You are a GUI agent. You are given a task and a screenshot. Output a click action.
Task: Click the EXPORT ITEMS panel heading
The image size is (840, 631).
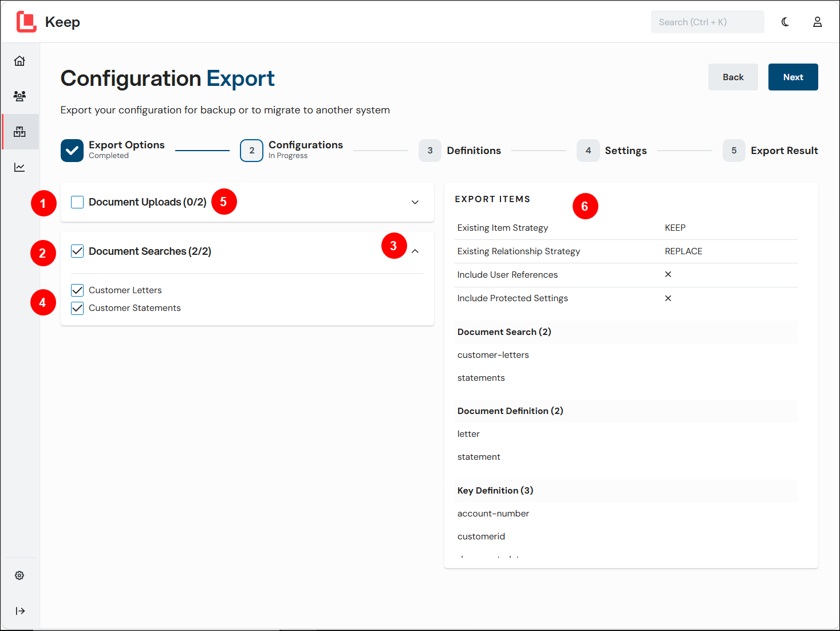[x=492, y=199]
